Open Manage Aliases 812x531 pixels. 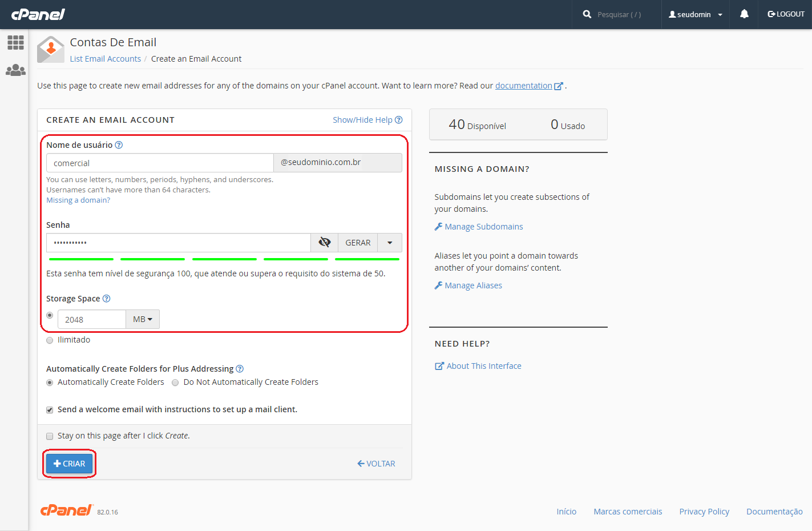point(468,285)
